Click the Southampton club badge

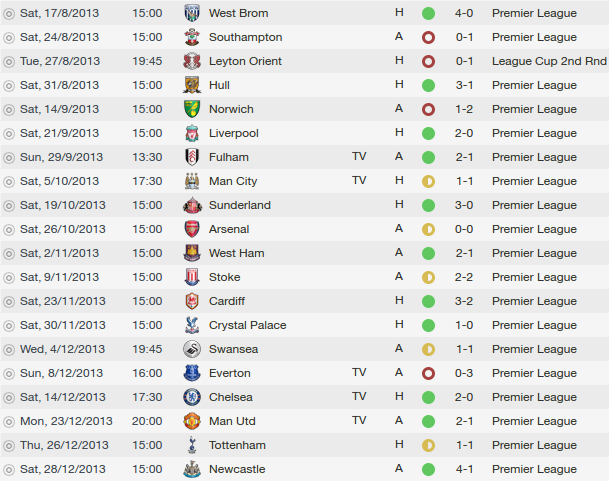coord(192,37)
